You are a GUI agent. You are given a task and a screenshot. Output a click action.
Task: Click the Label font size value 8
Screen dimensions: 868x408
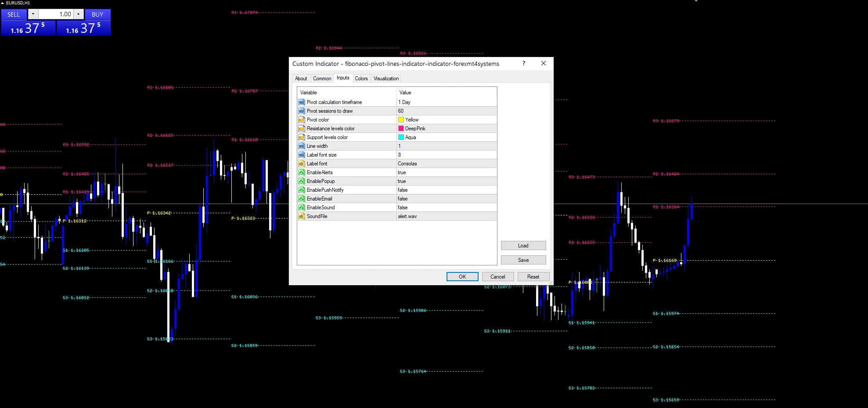(400, 155)
